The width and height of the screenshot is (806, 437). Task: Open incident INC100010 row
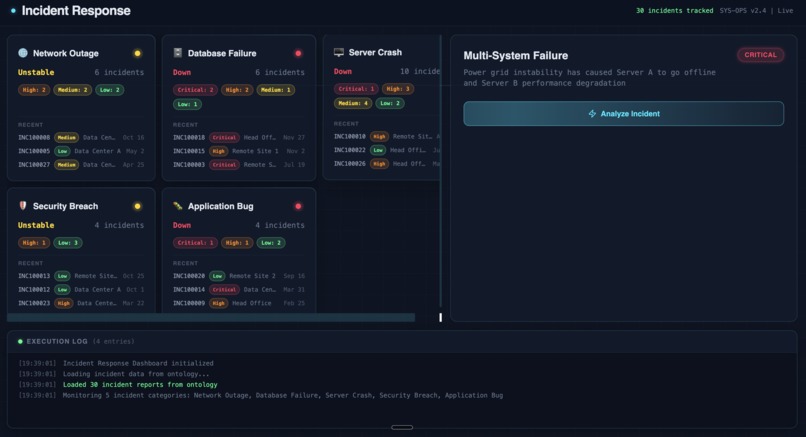tap(387, 137)
